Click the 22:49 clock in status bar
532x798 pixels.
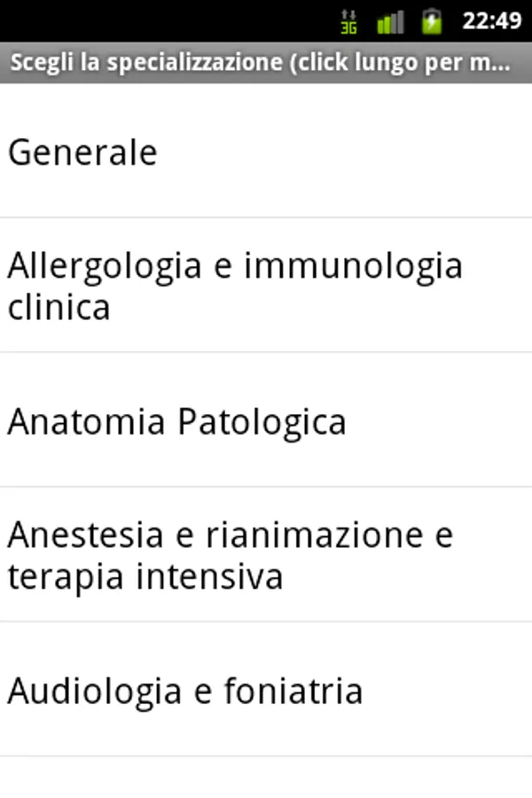pyautogui.click(x=491, y=21)
